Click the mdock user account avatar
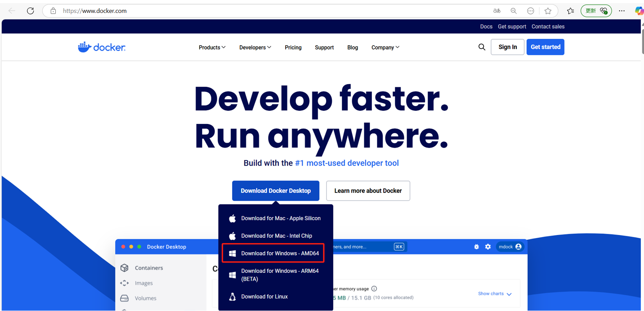644x311 pixels. point(518,247)
